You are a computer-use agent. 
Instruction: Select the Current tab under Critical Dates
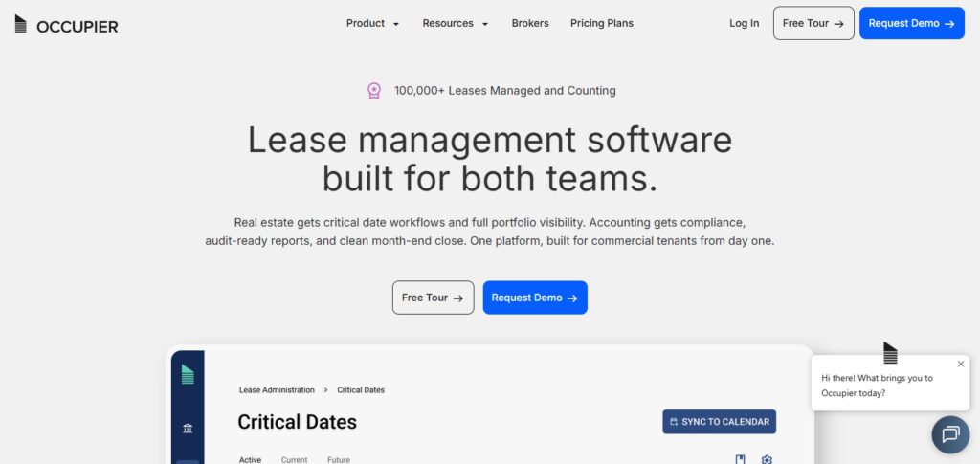294,459
